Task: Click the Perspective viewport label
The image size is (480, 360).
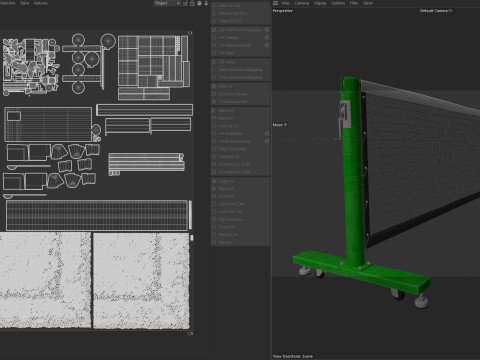Action: (283, 11)
